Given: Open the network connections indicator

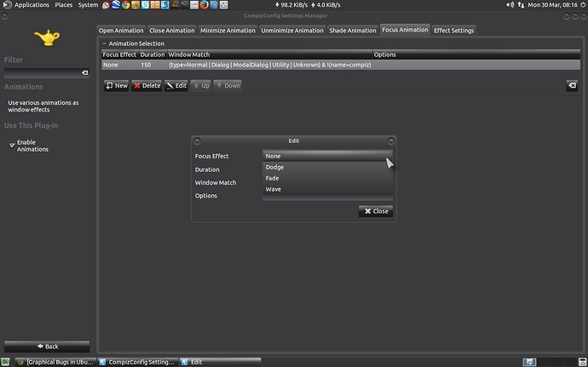Looking at the screenshot, I should [521, 5].
